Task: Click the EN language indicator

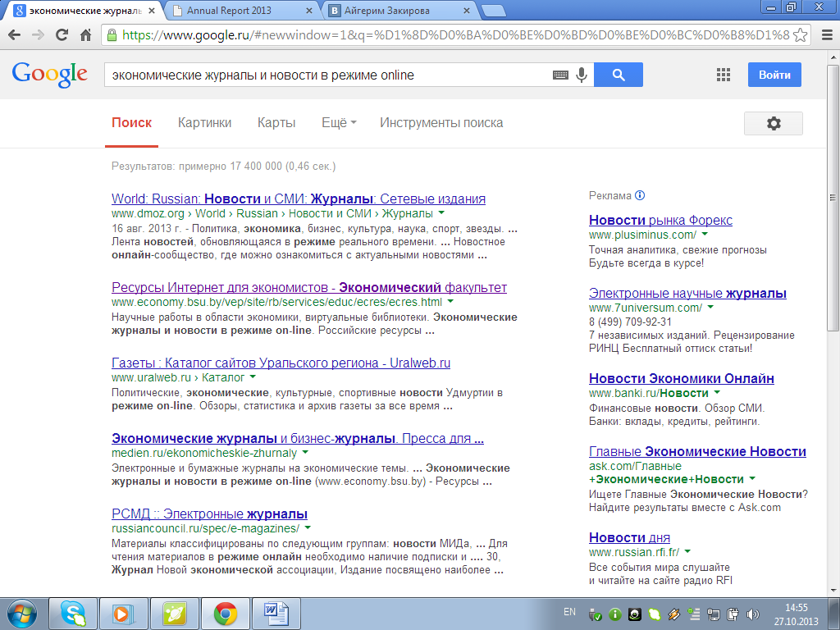Action: pyautogui.click(x=569, y=612)
